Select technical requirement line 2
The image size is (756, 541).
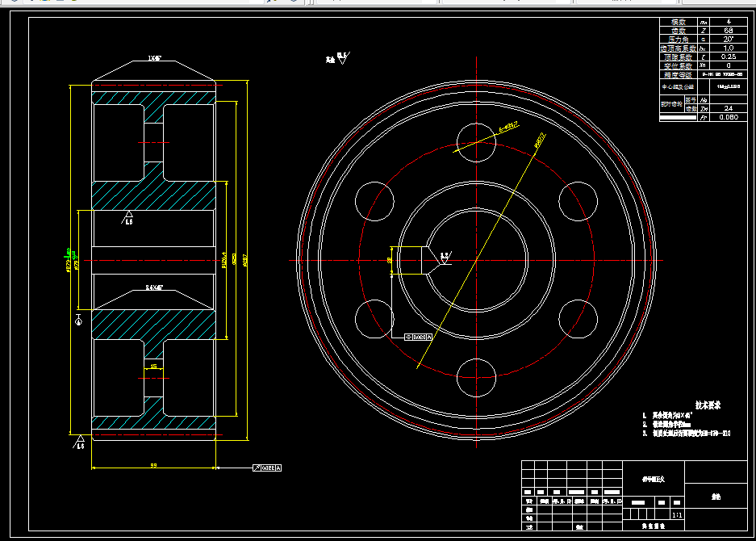coord(666,425)
